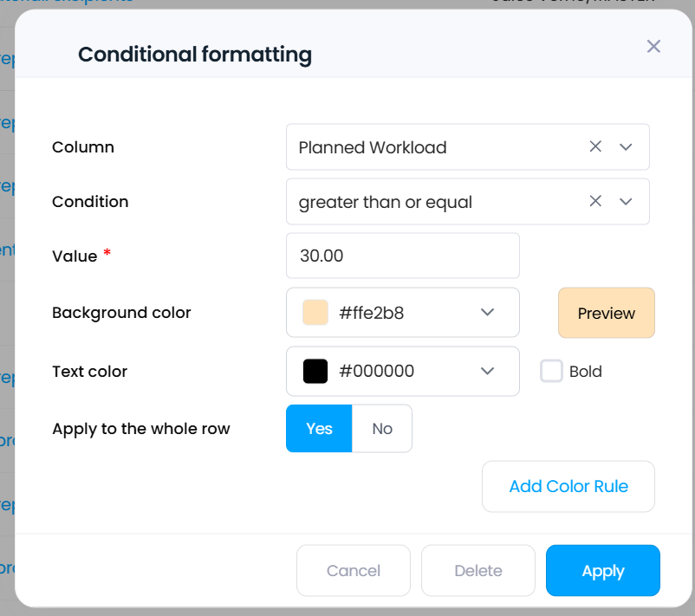This screenshot has width=695, height=616.
Task: Apply the conditional formatting rule
Action: pyautogui.click(x=602, y=570)
